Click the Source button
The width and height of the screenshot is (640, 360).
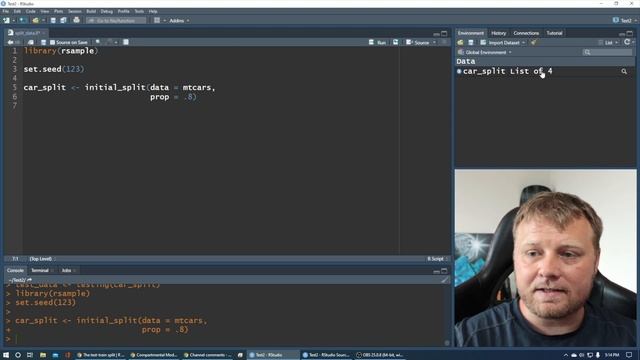(418, 42)
